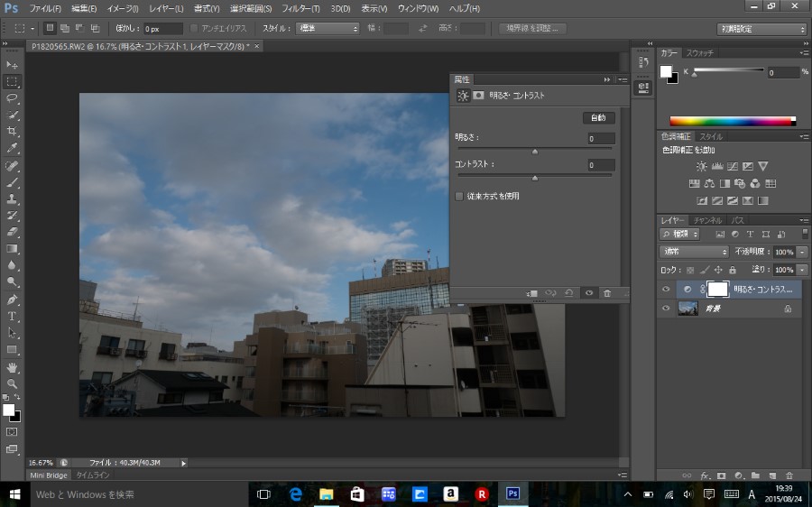This screenshot has width=812, height=507.
Task: Switch to the チャンネル tab
Action: pyautogui.click(x=707, y=220)
